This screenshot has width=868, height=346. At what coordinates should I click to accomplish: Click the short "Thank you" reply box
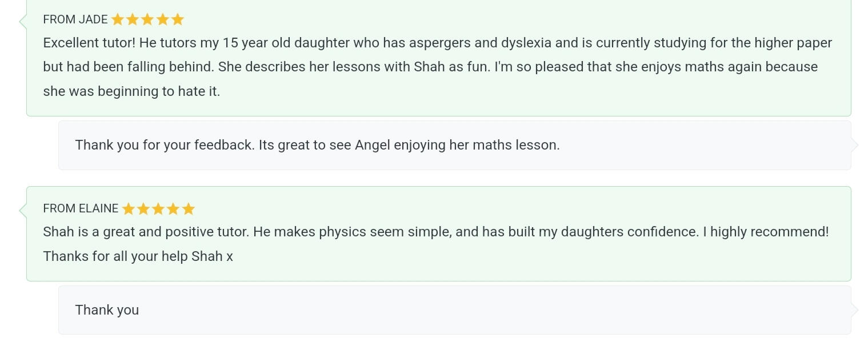click(107, 310)
